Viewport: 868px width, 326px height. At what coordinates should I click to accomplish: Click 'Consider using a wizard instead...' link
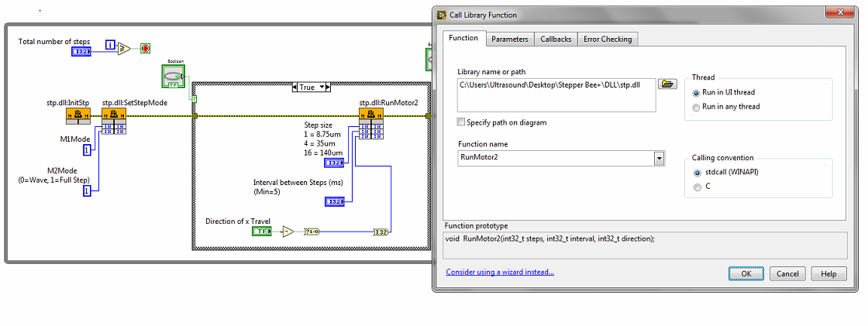[x=500, y=272]
